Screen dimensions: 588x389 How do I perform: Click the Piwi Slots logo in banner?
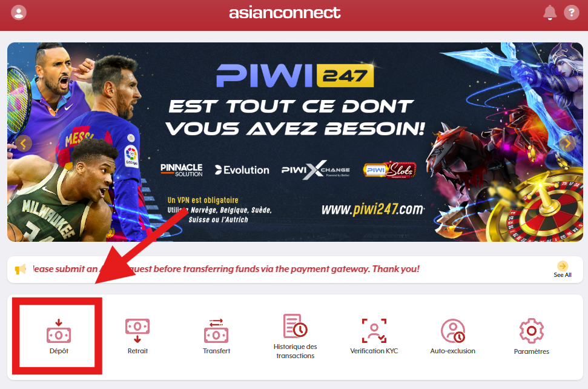(389, 170)
